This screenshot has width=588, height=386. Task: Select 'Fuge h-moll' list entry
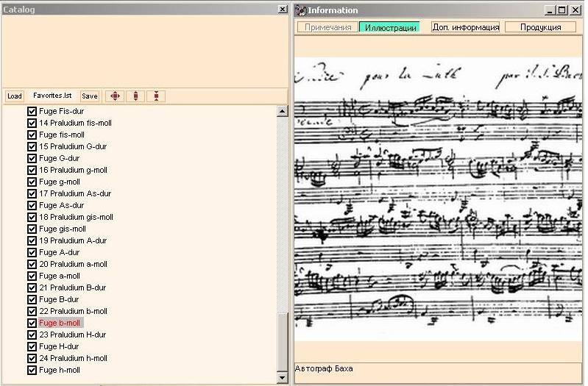tap(60, 371)
